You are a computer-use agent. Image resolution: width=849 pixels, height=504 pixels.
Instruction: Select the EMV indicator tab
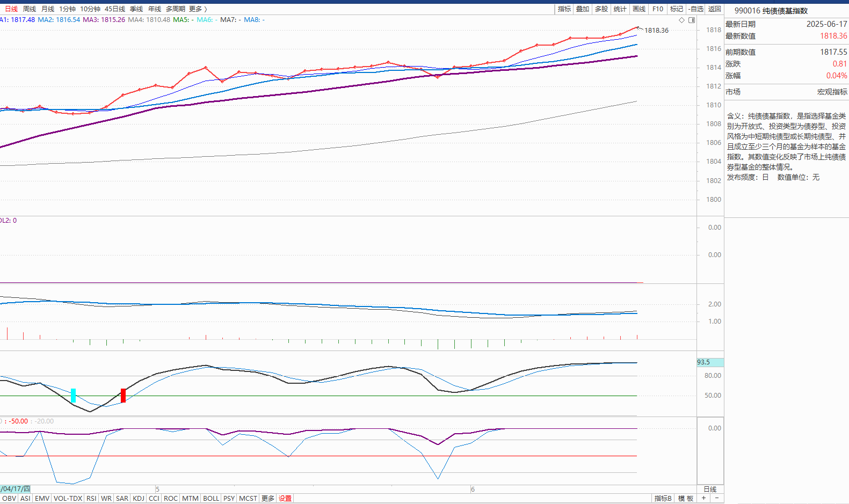click(42, 499)
